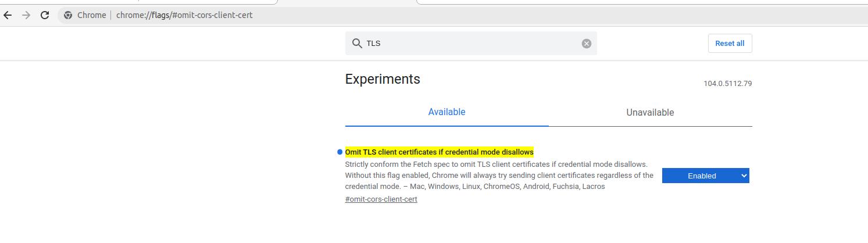This screenshot has height=243, width=868.
Task: Clear the TLS search text with the X icon
Action: coord(587,44)
